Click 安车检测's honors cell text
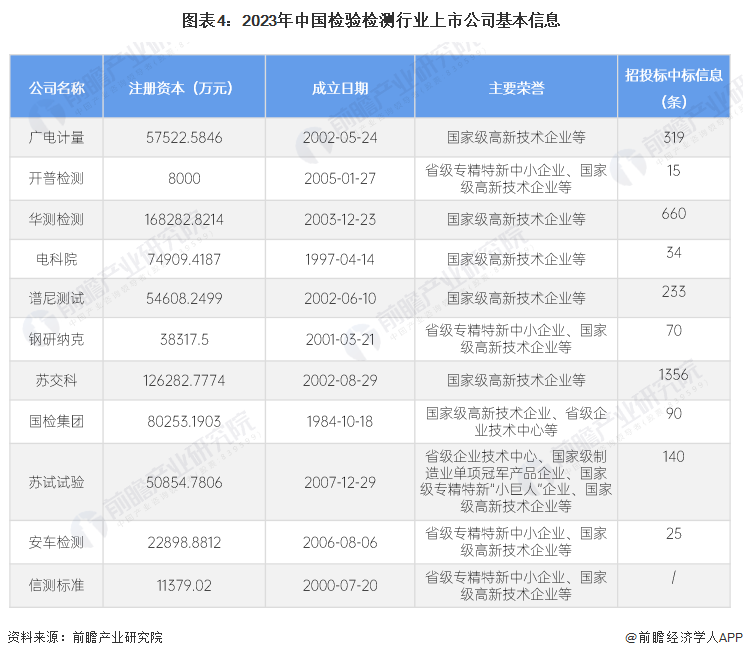Screen dimensions: 743x658 (516, 542)
